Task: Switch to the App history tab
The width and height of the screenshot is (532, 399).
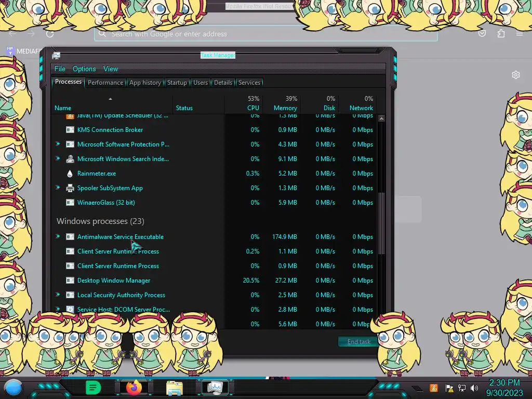Action: [x=145, y=83]
